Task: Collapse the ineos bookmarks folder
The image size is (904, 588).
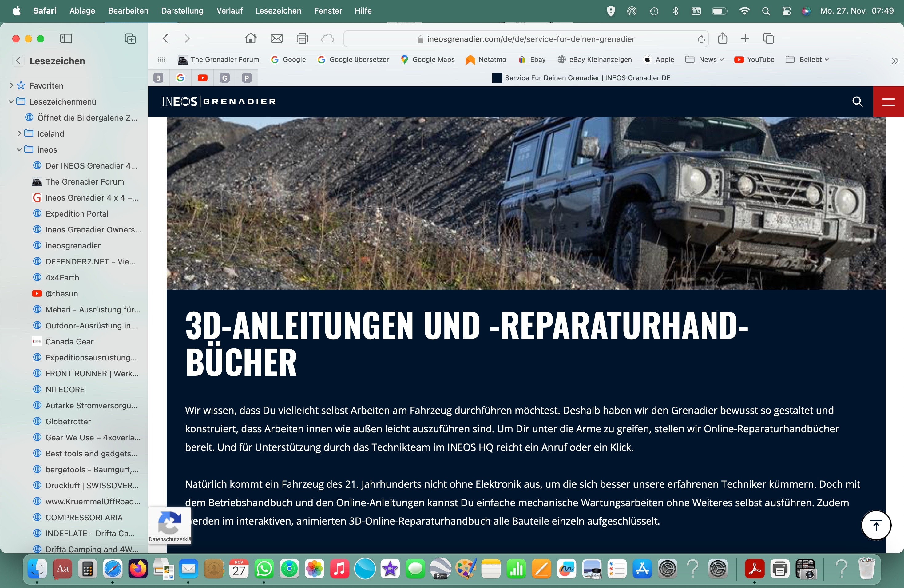Action: tap(19, 149)
